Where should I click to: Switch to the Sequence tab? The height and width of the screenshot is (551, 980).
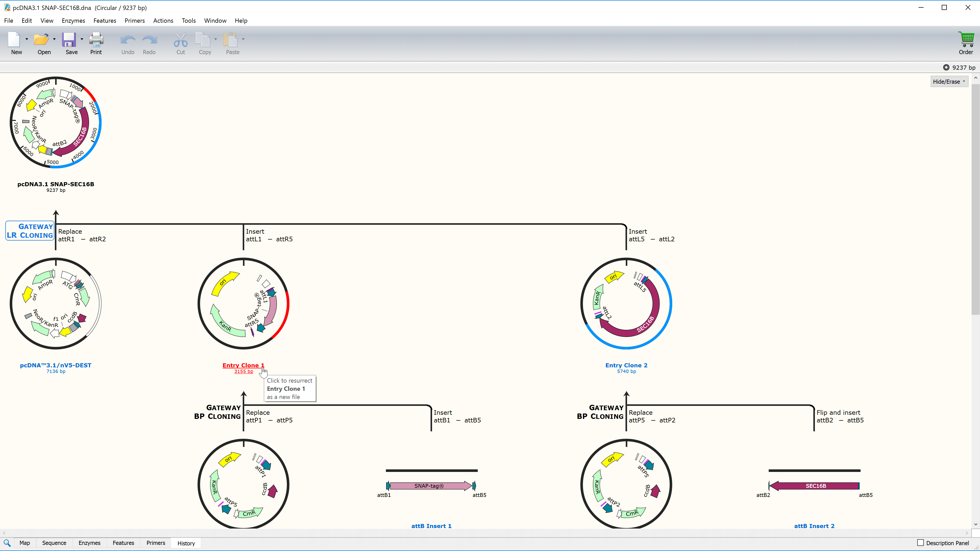(x=54, y=543)
